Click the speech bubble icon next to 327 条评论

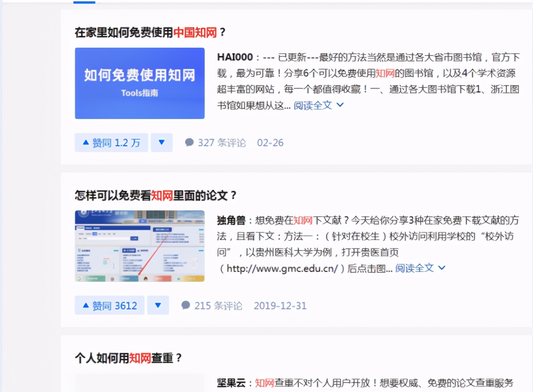coord(188,142)
